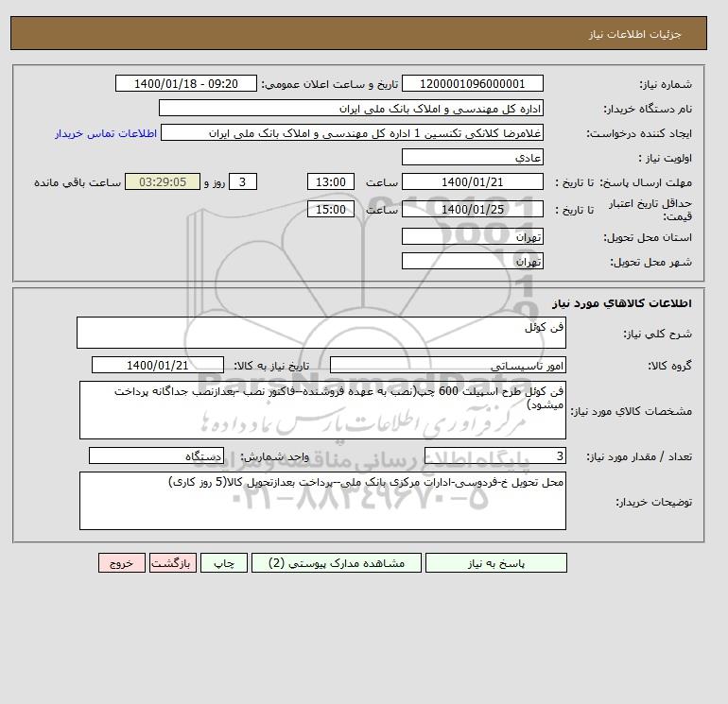Click general description box فن کوئل

[x=321, y=333]
